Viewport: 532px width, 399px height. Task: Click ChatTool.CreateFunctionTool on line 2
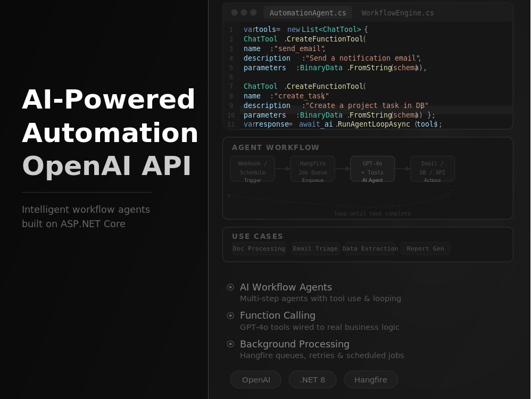[x=303, y=39]
